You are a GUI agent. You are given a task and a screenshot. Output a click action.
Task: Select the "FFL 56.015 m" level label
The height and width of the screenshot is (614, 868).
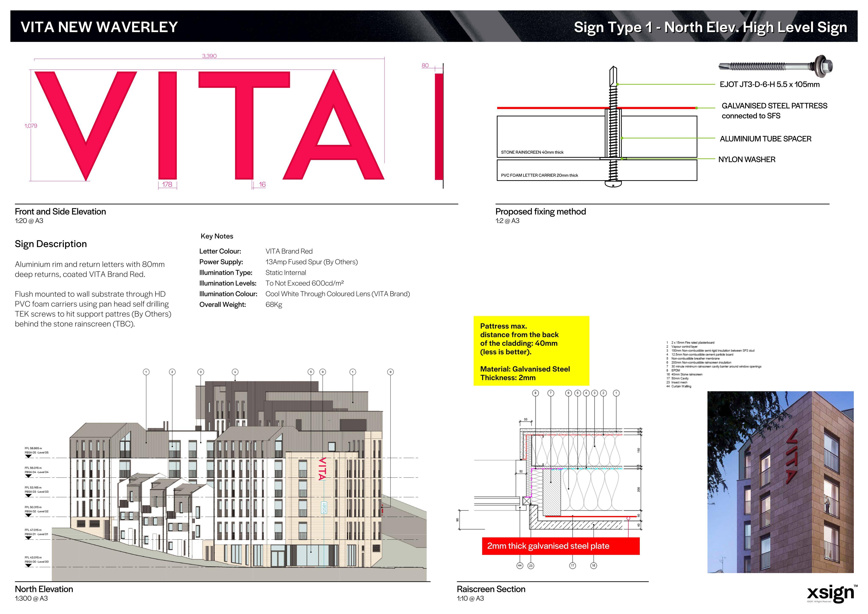point(33,468)
